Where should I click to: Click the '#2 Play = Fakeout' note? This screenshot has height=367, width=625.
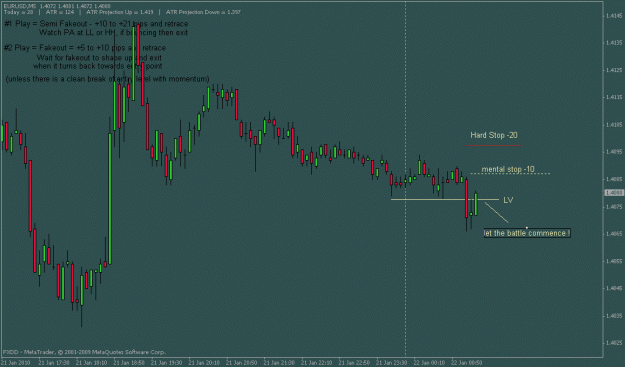(85, 48)
